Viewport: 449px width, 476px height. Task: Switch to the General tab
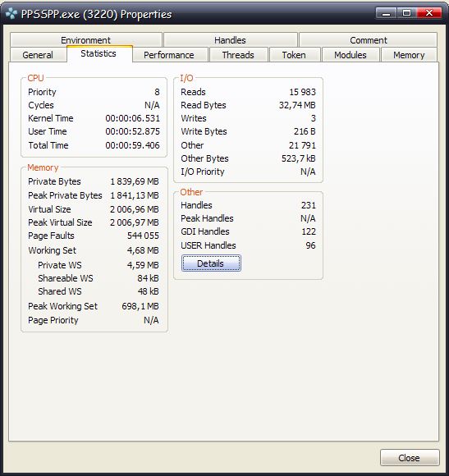(x=38, y=55)
